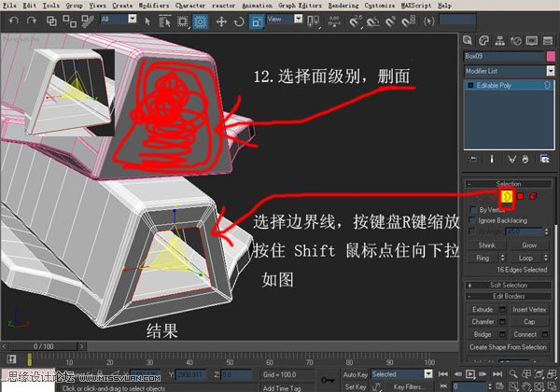Screen dimensions: 560x392
Task: Toggle the Percent Snap magnet
Action: [390, 21]
